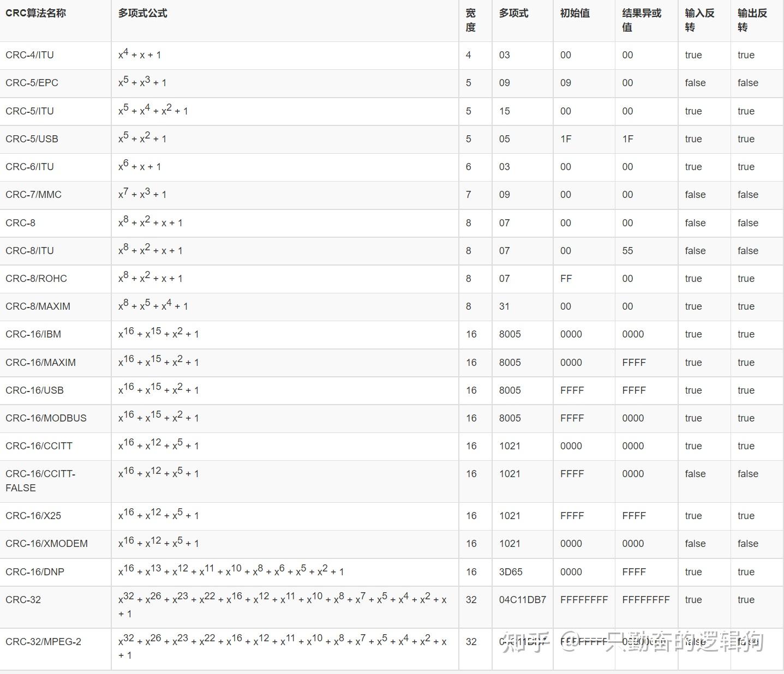Image resolution: width=784 pixels, height=674 pixels.
Task: Select the CRC-8/ITU result XOR value 55
Action: 628,251
